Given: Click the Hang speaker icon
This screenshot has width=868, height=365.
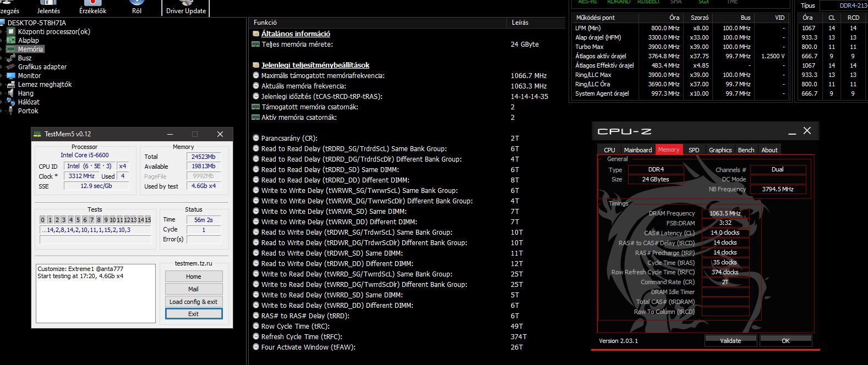Looking at the screenshot, I should [10, 93].
